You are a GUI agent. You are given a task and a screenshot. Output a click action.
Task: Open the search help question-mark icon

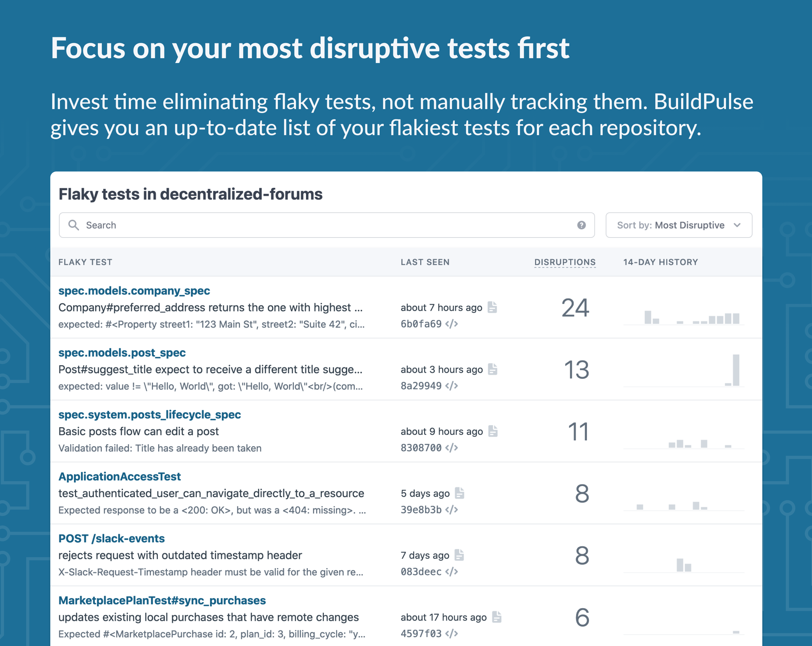coord(581,225)
